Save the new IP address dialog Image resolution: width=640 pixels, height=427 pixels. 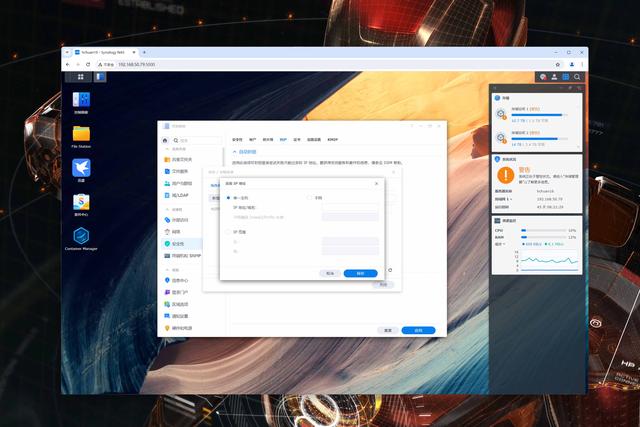[360, 274]
